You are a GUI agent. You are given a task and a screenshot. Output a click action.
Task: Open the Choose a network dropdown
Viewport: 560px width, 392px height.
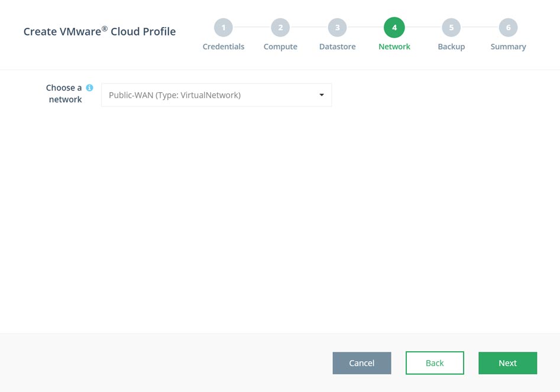pos(216,95)
